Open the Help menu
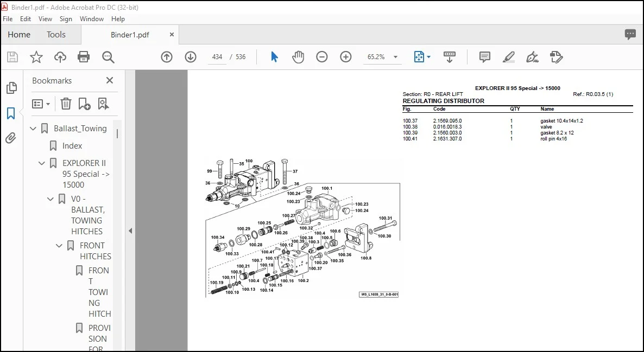Image resolution: width=644 pixels, height=352 pixels. point(118,19)
